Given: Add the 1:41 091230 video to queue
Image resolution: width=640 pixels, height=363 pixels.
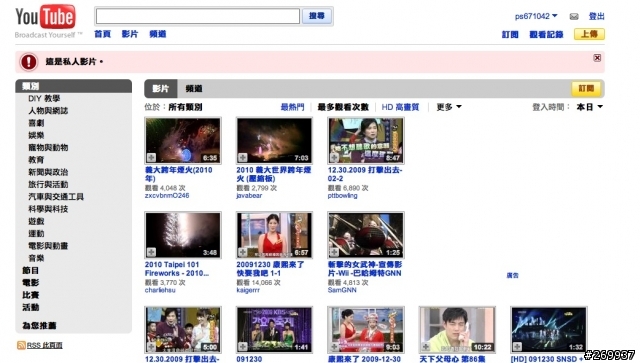Looking at the screenshot, I should pos(243,347).
